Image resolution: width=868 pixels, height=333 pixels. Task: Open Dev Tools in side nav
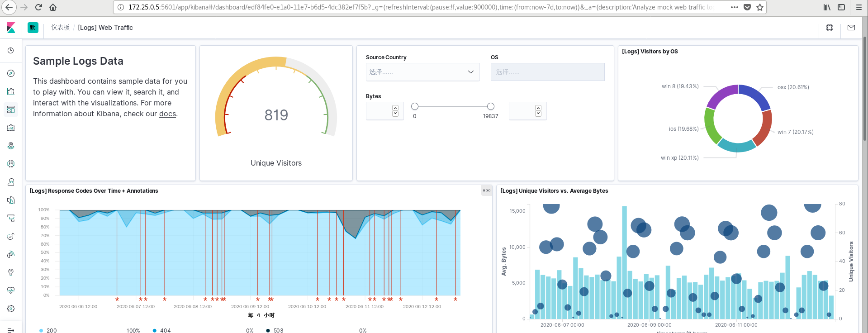pos(11,272)
